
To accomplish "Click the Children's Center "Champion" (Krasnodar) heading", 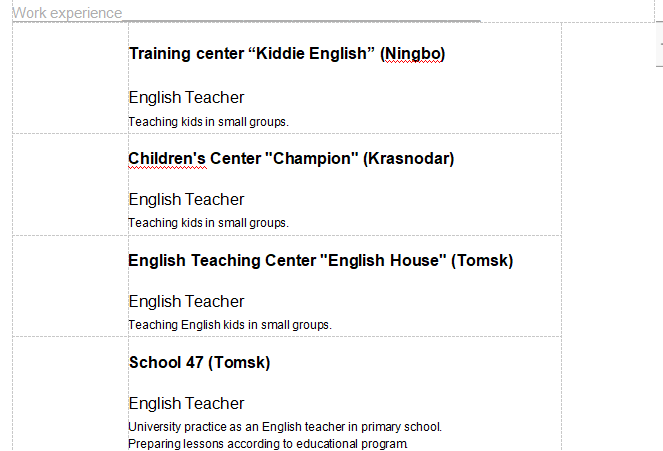I will (291, 159).
